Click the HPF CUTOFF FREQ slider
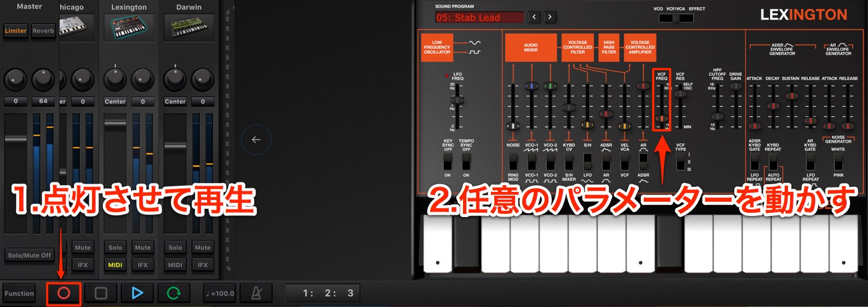868x307 pixels. coord(717,117)
